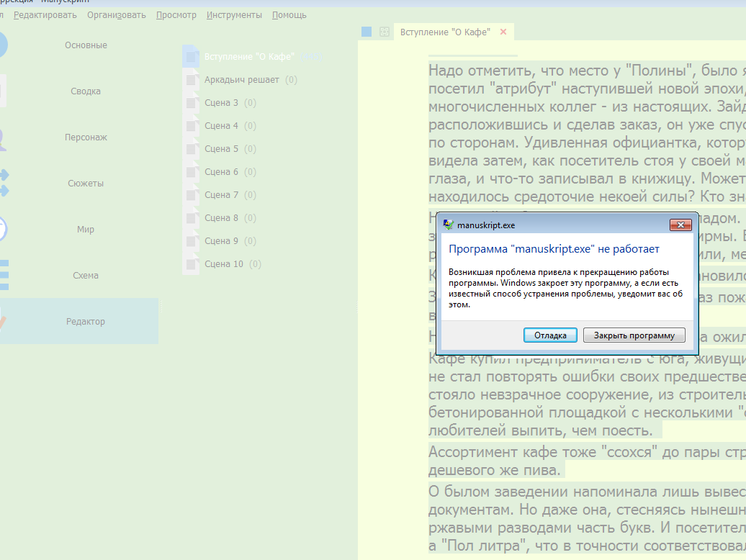Select the Вступление "О Кафе" tab label
Image resolution: width=746 pixels, height=560 pixels.
444,32
